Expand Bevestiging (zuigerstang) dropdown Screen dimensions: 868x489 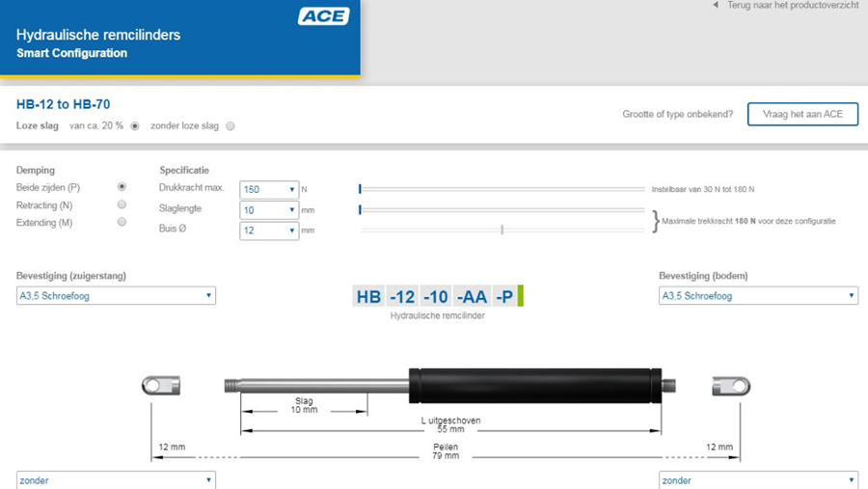click(x=116, y=296)
